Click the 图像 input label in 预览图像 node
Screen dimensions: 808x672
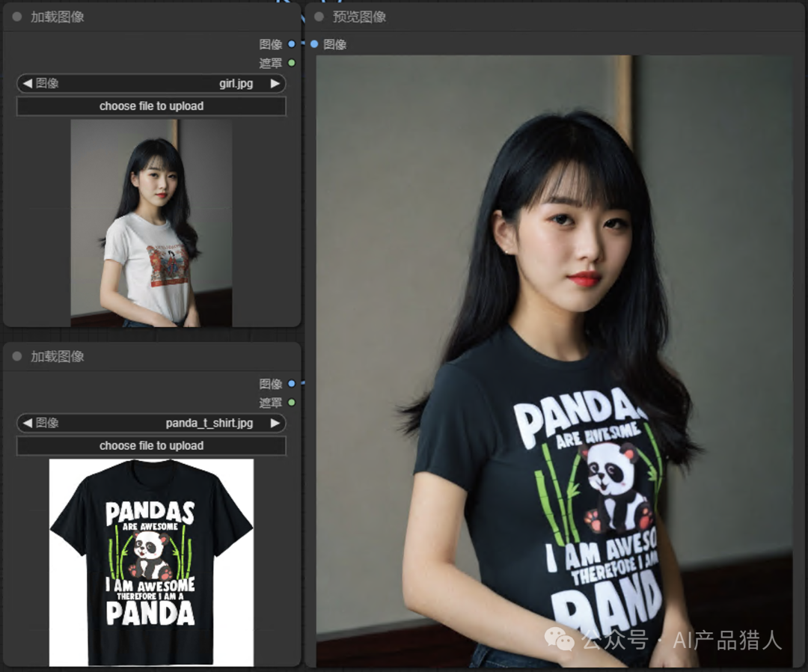coord(335,44)
